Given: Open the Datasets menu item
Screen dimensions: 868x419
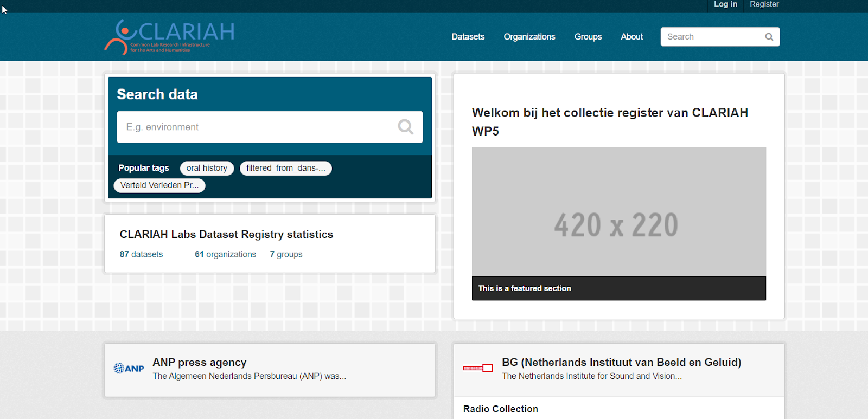Looking at the screenshot, I should point(468,37).
